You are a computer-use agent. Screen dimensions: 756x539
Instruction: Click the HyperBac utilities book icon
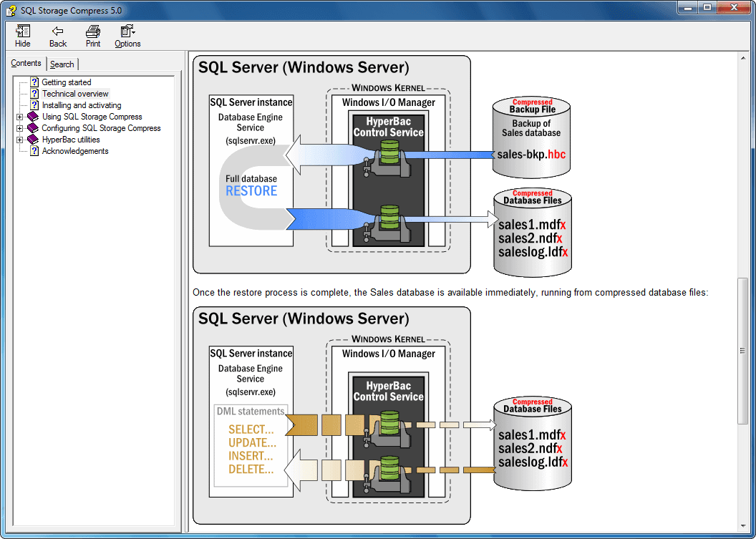point(33,140)
